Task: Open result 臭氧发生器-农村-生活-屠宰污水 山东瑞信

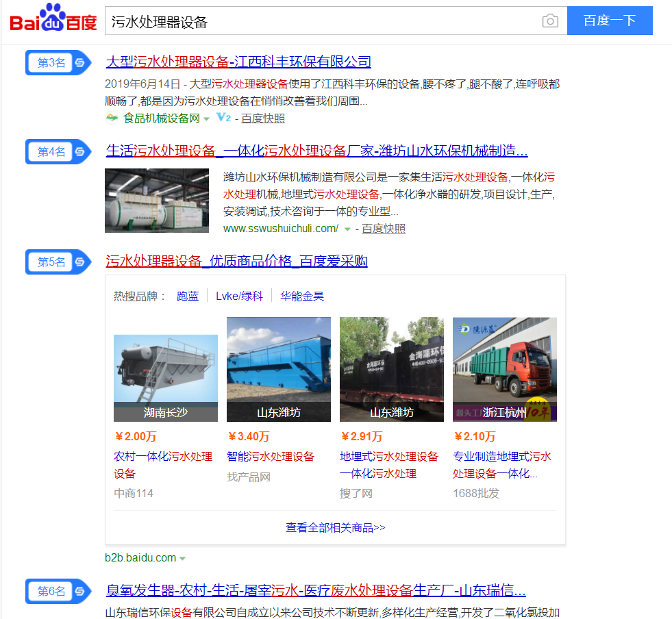Action: pyautogui.click(x=316, y=590)
